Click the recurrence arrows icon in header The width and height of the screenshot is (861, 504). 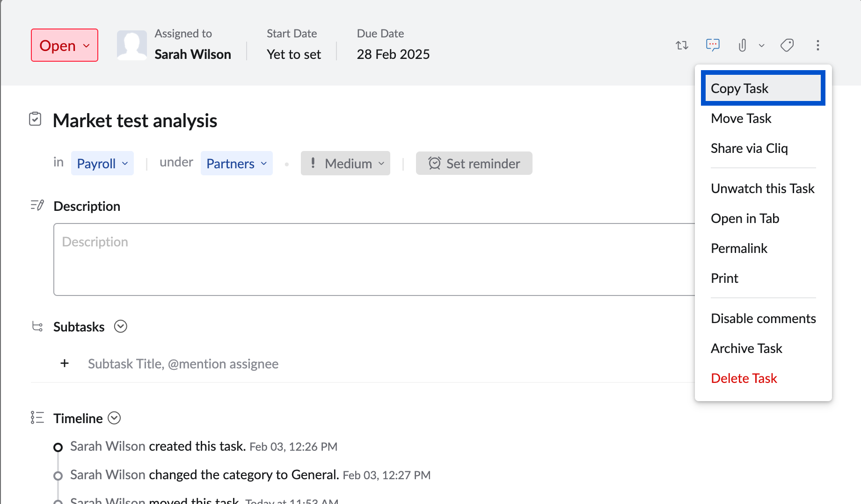click(682, 45)
